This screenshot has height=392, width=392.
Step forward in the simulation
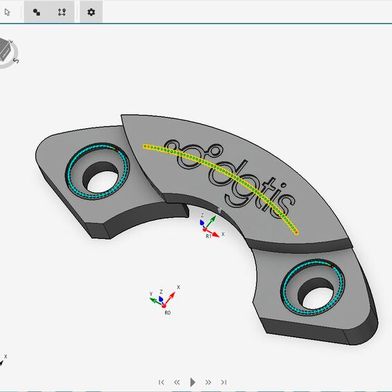208,382
